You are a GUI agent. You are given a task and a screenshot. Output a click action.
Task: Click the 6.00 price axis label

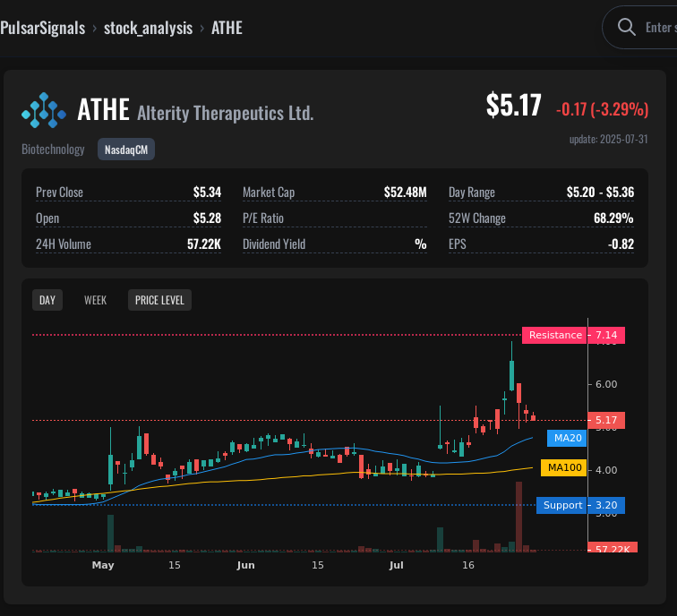606,384
